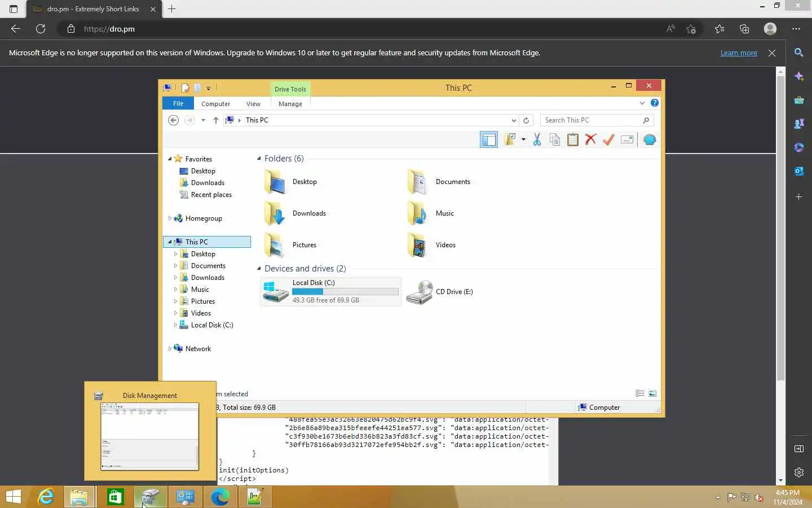Collapse the Folders (6) group
Viewport: 812px width, 508px height.
[x=259, y=159]
